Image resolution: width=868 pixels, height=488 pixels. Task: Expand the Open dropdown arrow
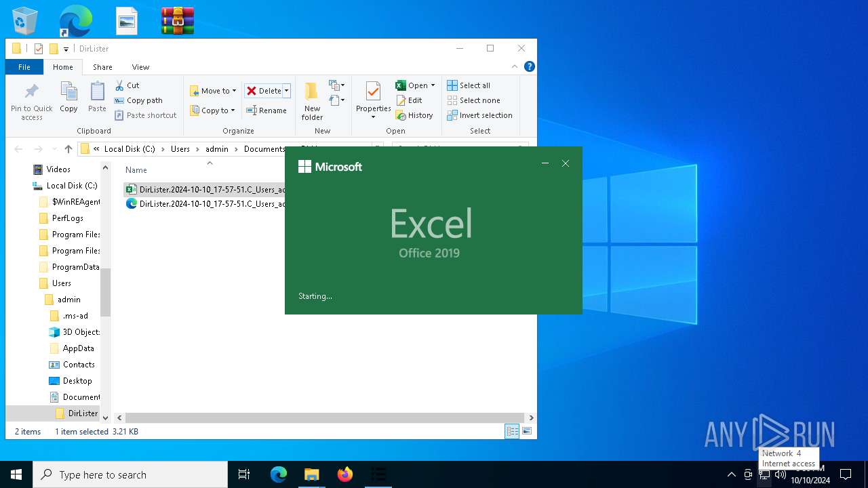[433, 85]
